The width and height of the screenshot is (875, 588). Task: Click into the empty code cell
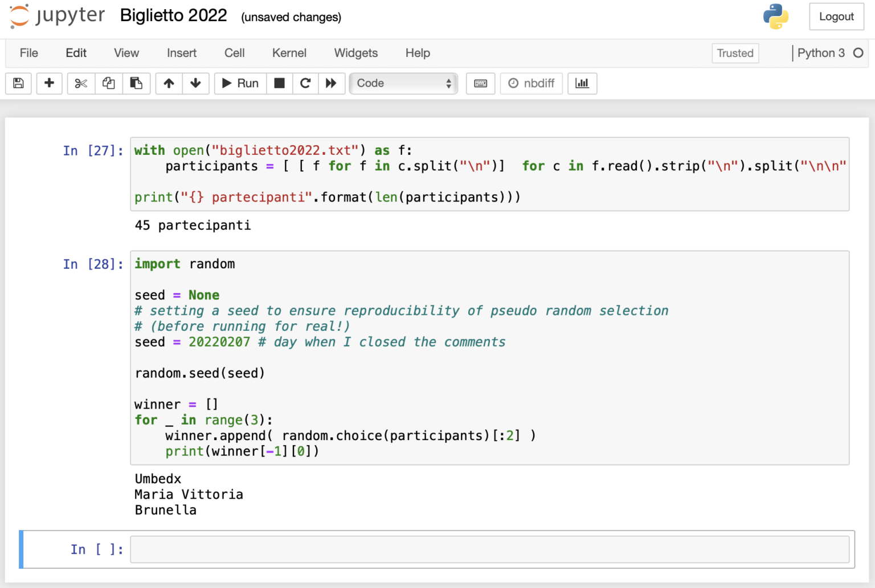pyautogui.click(x=489, y=549)
